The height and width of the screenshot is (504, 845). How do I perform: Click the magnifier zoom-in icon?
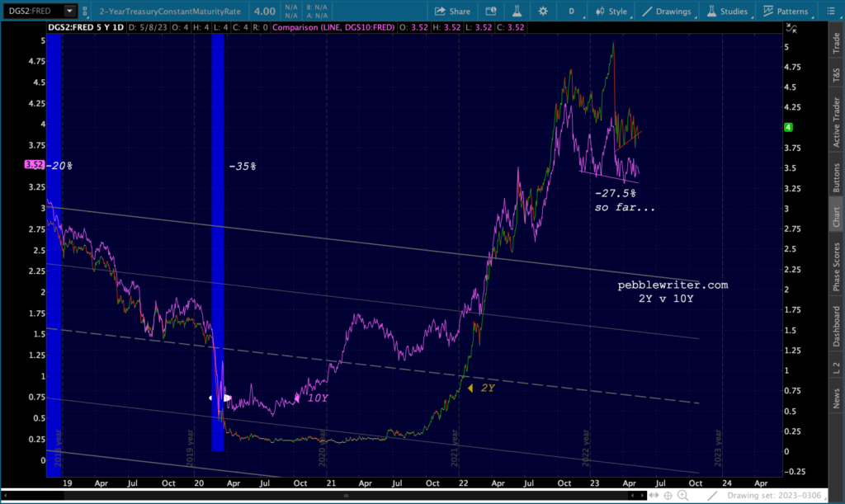(682, 496)
